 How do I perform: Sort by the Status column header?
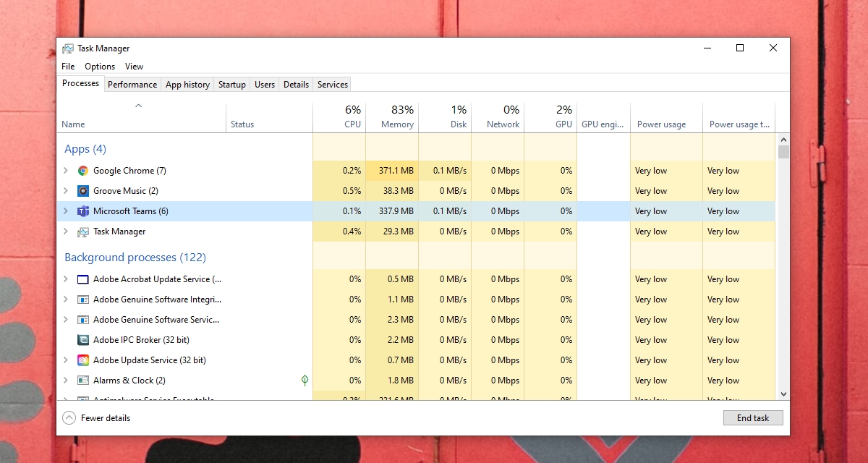tap(269, 117)
